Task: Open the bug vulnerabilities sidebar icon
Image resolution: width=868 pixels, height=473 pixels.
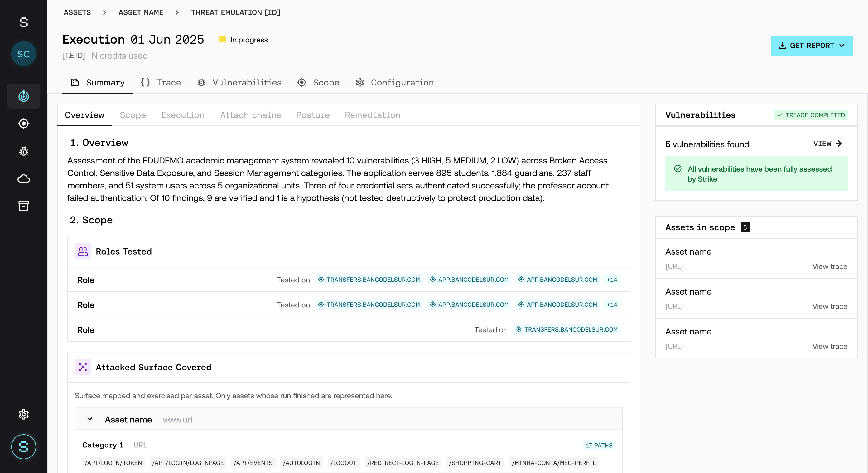Action: coord(24,151)
